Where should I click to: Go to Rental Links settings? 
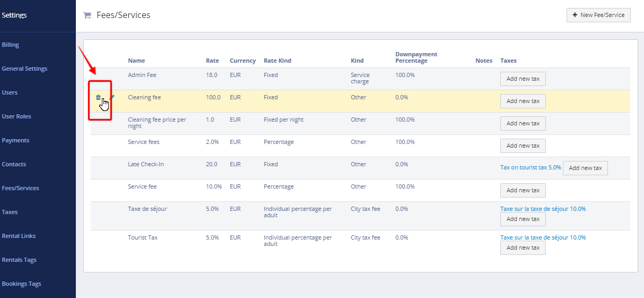(x=19, y=236)
